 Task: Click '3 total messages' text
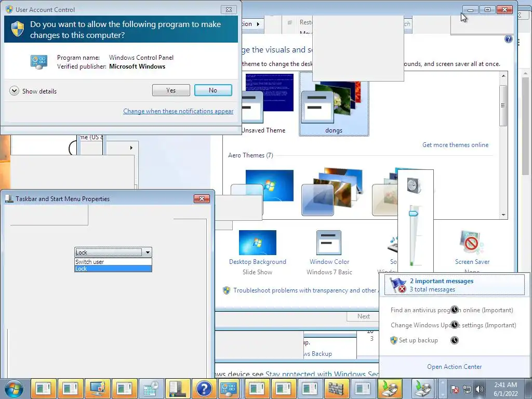coord(432,289)
